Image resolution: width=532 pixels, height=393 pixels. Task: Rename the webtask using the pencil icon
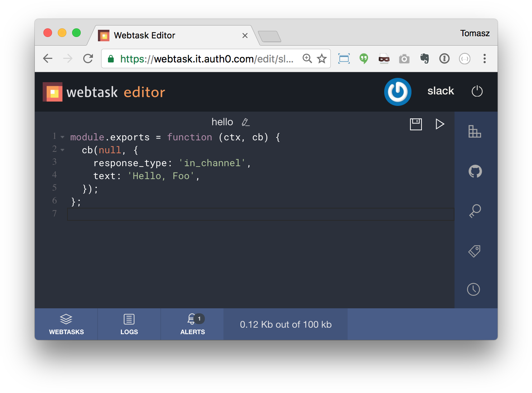point(246,122)
